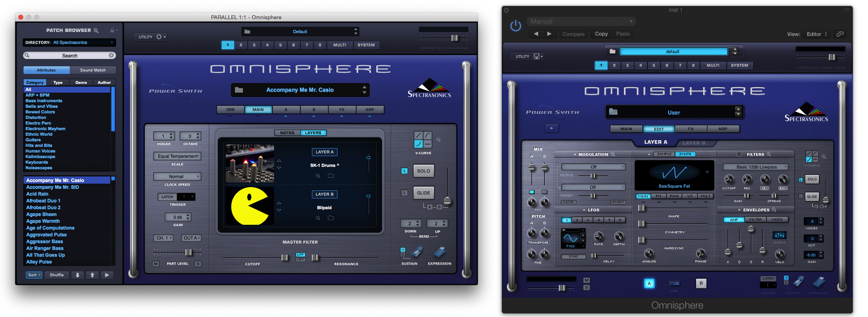
Task: Click Patch Browser magnifier zoom icon
Action: click(96, 30)
